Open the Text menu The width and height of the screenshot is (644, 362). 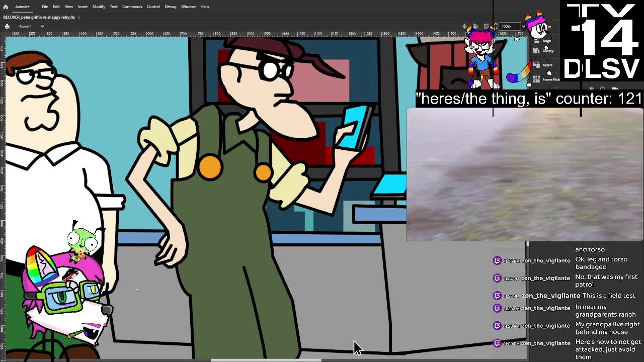tap(114, 7)
